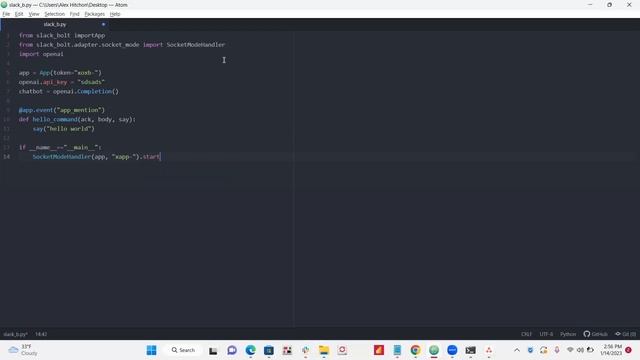The height and width of the screenshot is (360, 640).
Task: Click the slack_b.py file name in status bar
Action: point(16,334)
